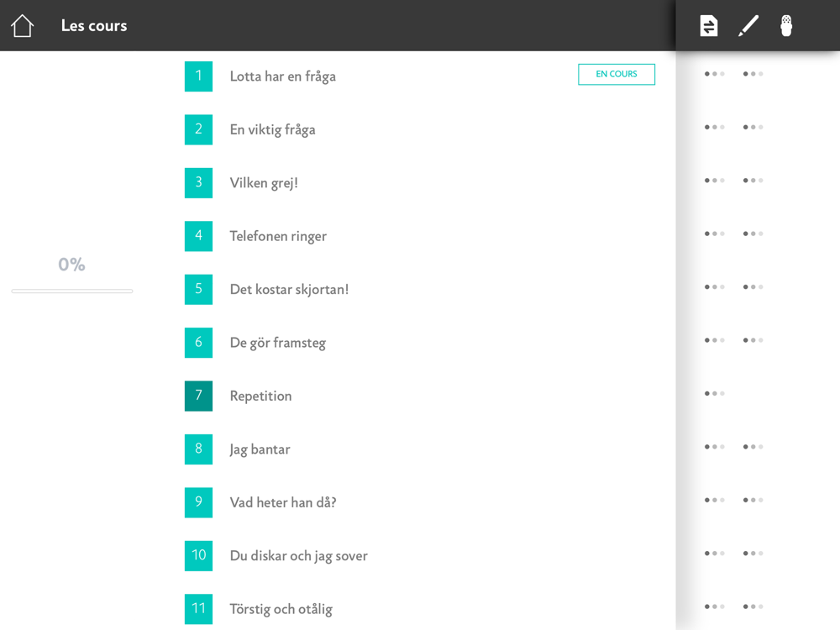Viewport: 840px width, 630px height.
Task: Select the pencil writing exercise icon
Action: tap(748, 26)
